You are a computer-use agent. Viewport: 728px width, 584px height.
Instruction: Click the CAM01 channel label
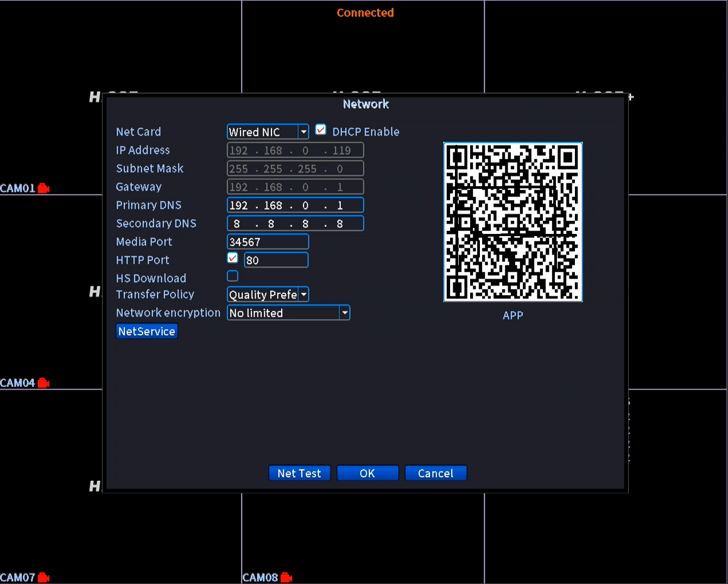pos(17,188)
